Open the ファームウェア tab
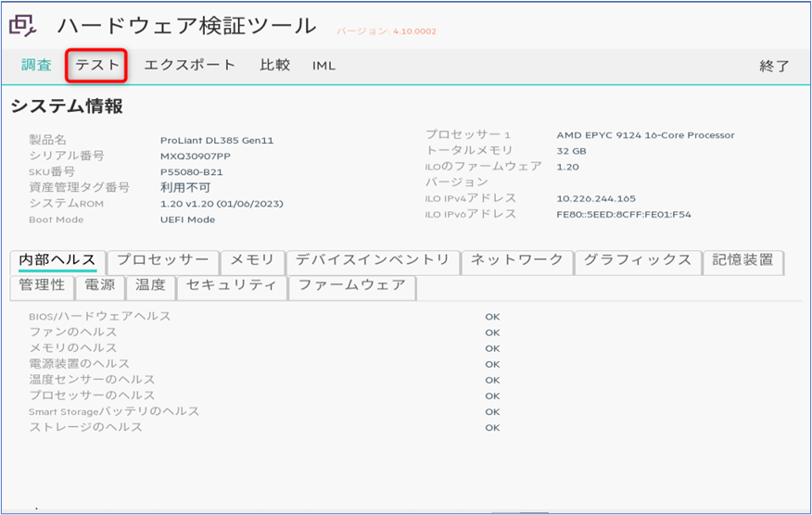812x515 pixels. tap(351, 286)
